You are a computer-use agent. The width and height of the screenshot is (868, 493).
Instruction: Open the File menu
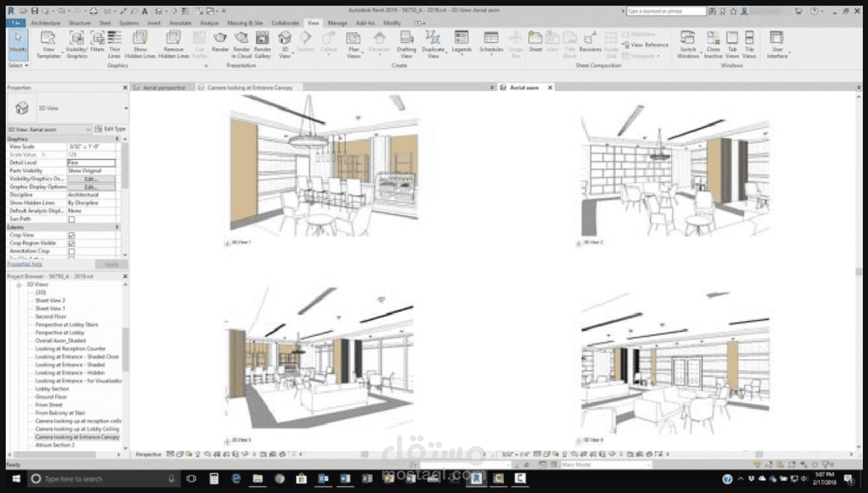[16, 23]
